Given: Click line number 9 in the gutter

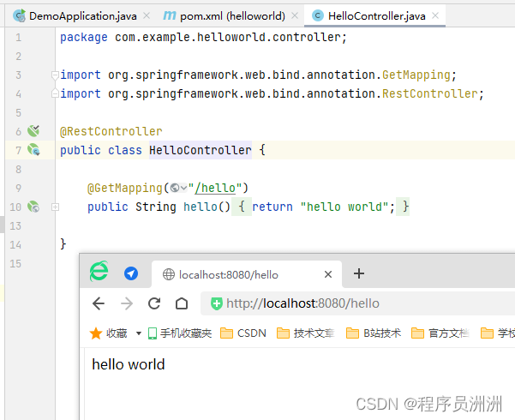Looking at the screenshot, I should pos(18,189).
